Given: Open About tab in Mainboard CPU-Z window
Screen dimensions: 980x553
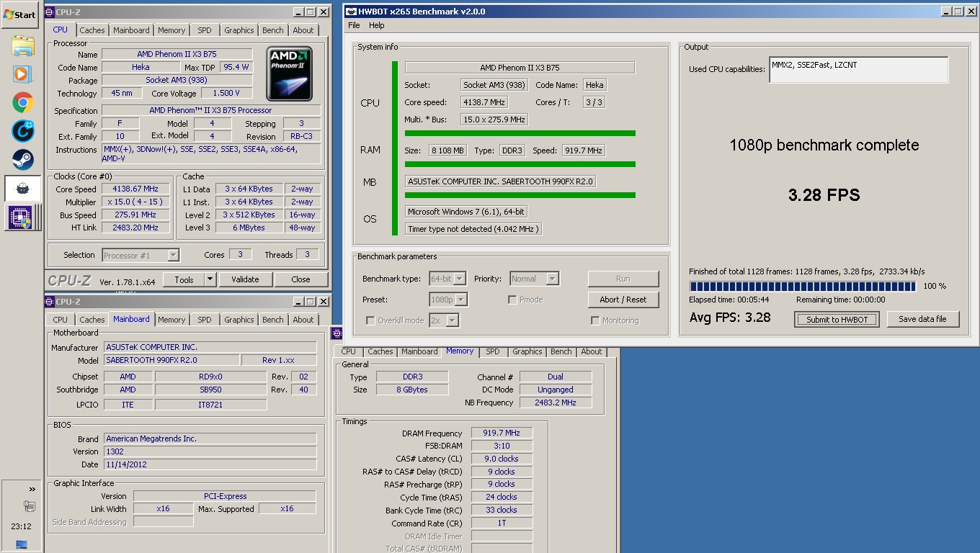Looking at the screenshot, I should [303, 320].
